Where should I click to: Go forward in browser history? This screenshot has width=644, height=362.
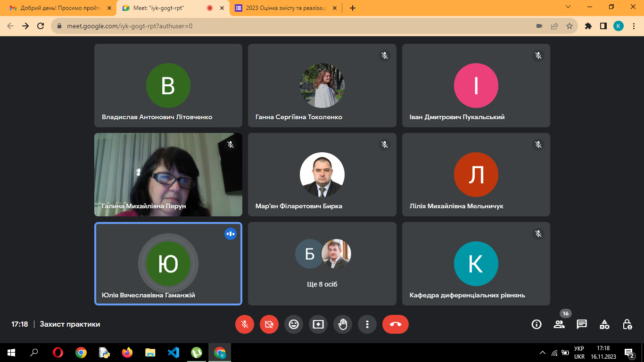point(25,26)
